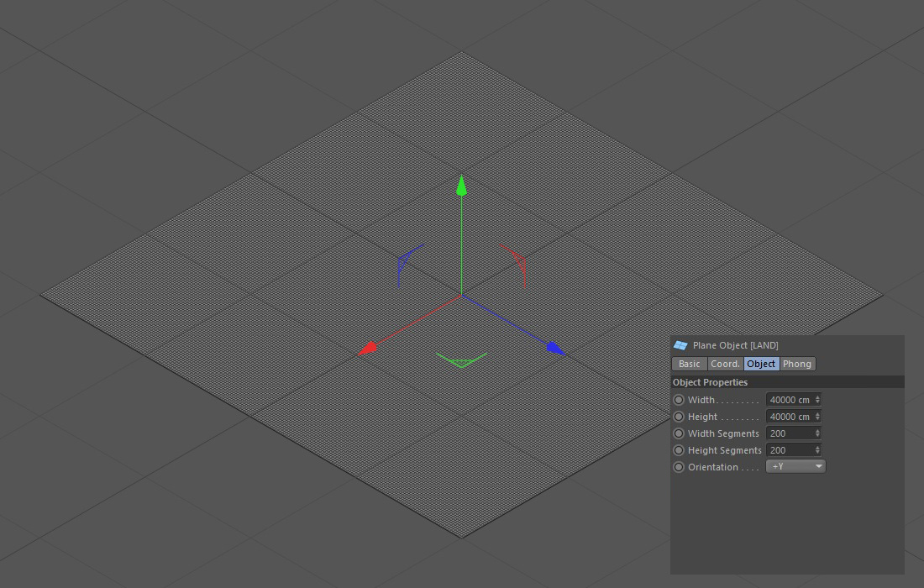Click the Width value stepper arrows

point(817,400)
